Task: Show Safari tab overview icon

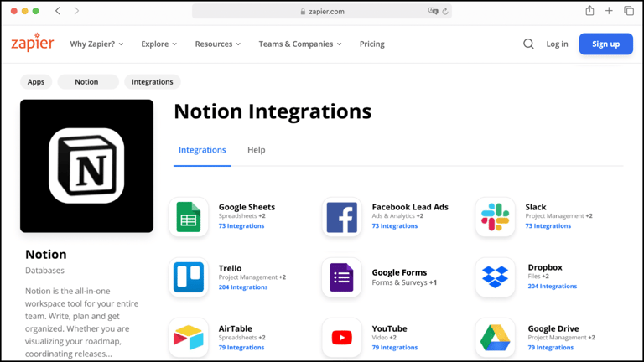Action: 629,11
